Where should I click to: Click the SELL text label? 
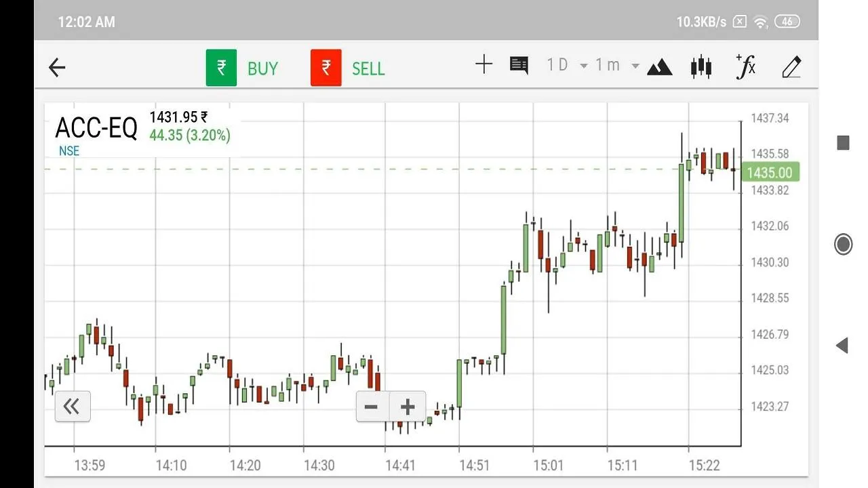[368, 68]
